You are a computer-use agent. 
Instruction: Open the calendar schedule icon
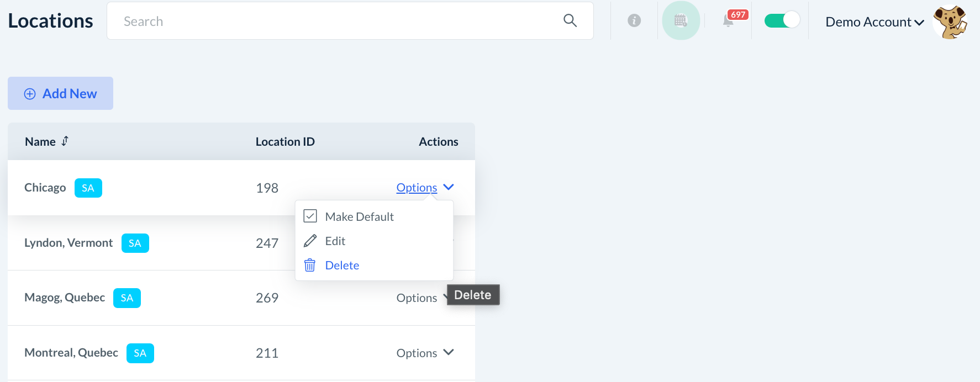(x=681, y=21)
